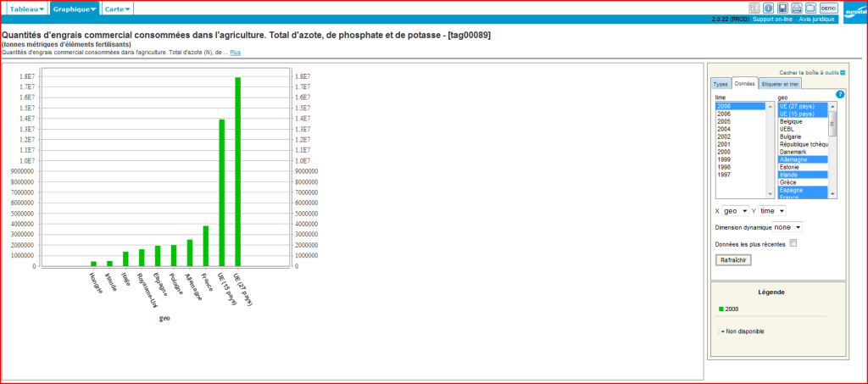868x384 pixels.
Task: Click Cacher la boîte à outils link
Action: pyautogui.click(x=809, y=73)
